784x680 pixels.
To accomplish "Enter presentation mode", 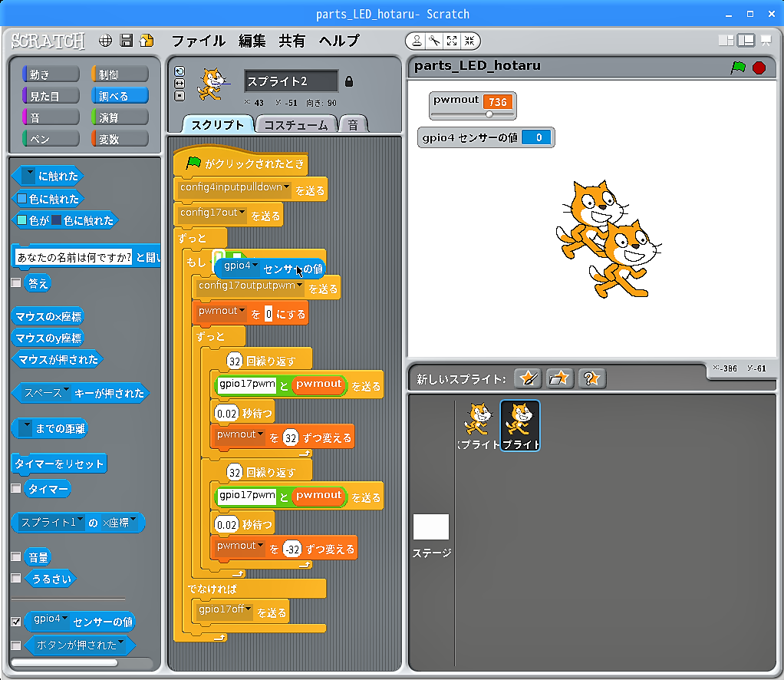I will click(766, 41).
